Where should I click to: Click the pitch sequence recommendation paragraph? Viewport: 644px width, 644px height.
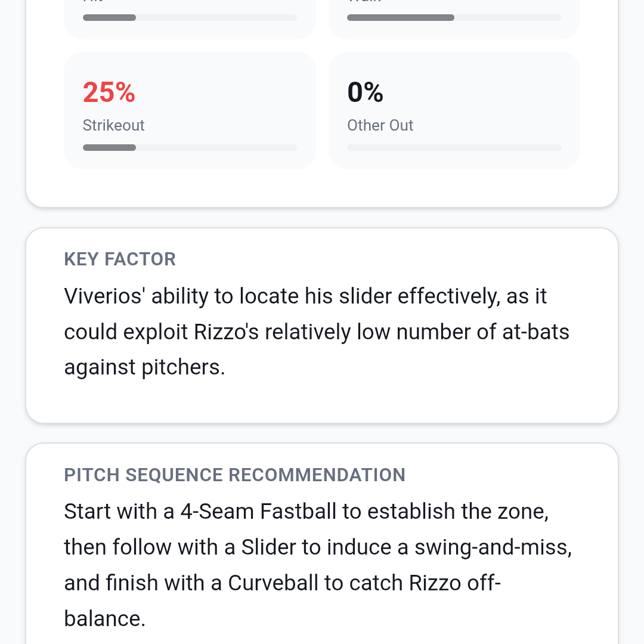tap(317, 565)
